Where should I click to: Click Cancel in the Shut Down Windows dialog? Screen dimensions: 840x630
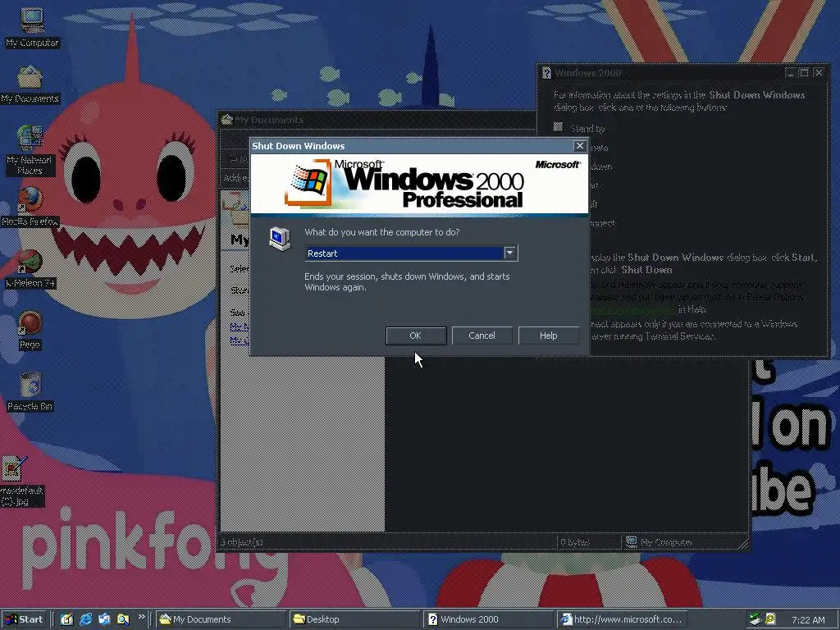coord(482,336)
